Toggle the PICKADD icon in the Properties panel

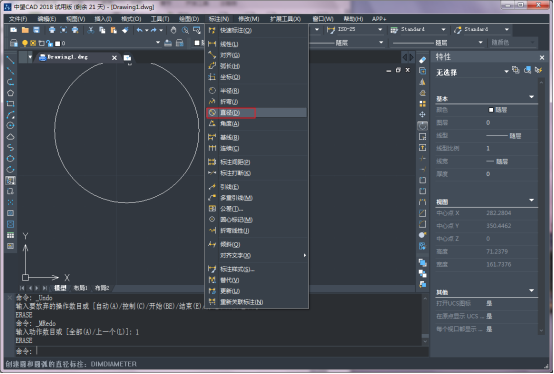pos(515,70)
